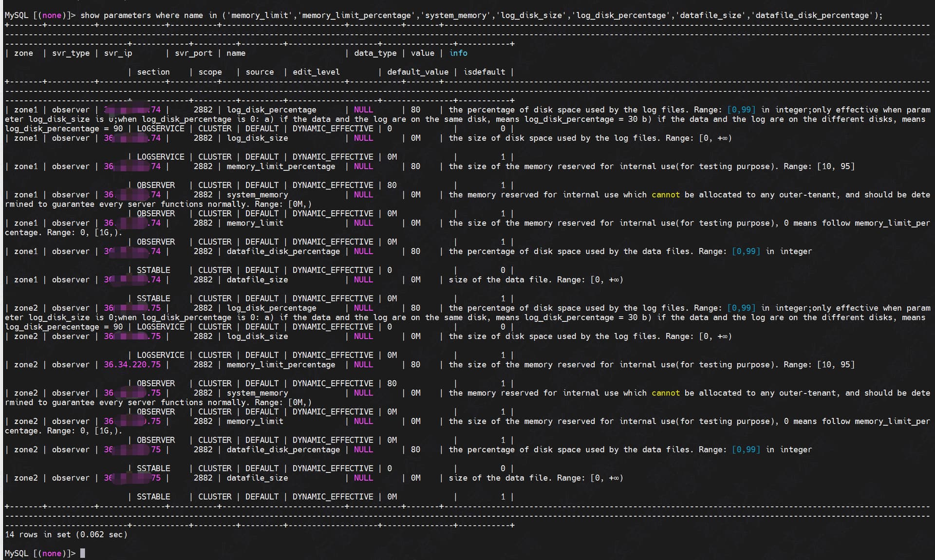The height and width of the screenshot is (560, 935).
Task: Click the magenta '(none)' in the top prompt
Action: point(52,16)
